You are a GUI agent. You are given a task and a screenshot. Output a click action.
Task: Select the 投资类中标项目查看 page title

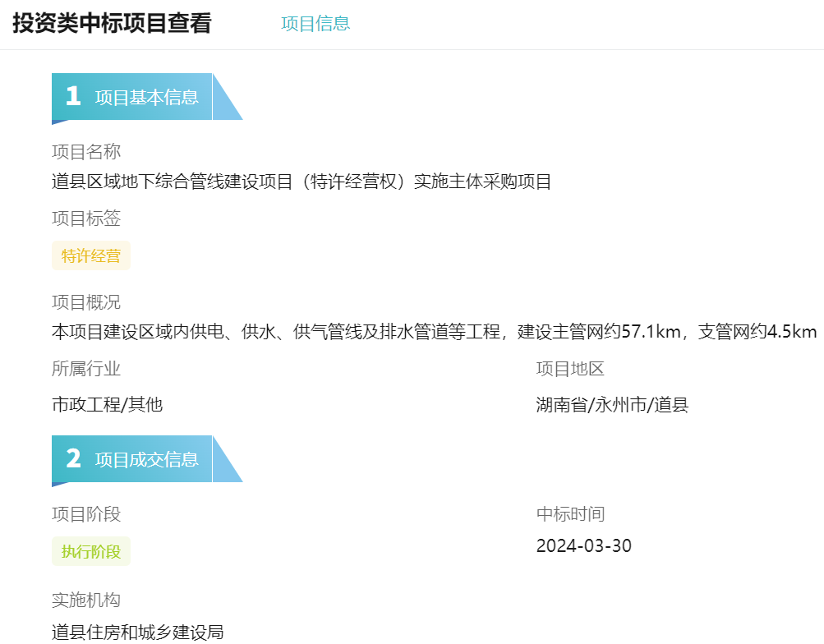click(x=112, y=24)
